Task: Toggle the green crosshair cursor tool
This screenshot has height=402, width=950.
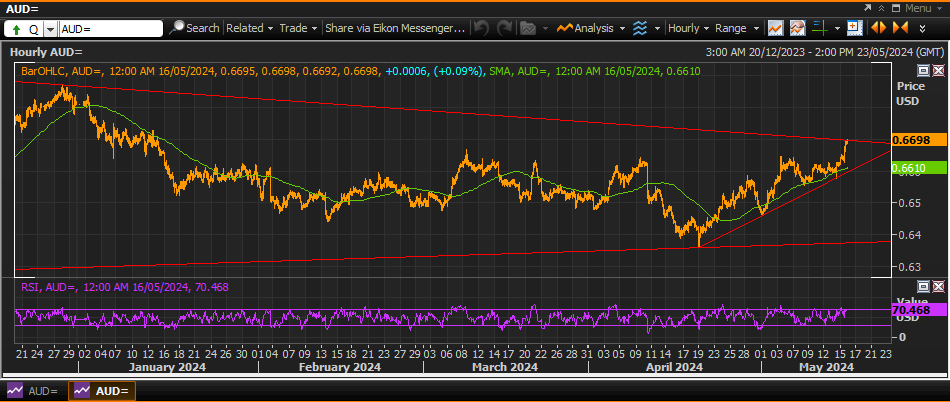Action: (x=820, y=28)
